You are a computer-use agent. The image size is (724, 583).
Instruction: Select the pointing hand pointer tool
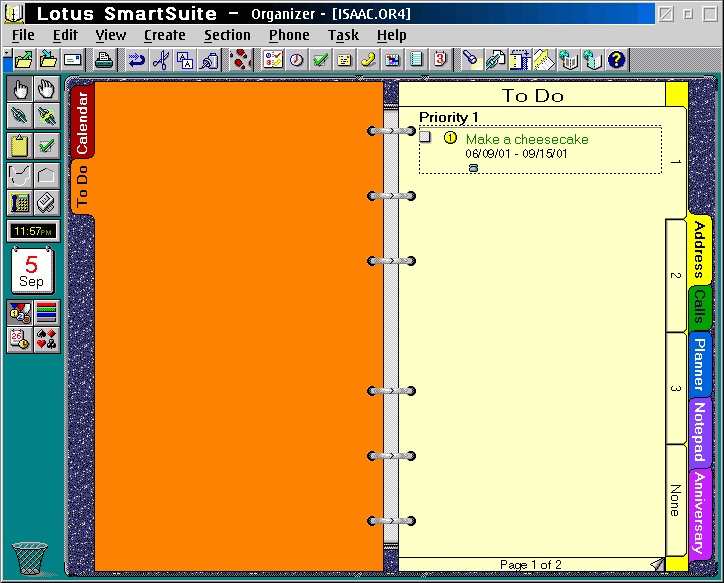point(20,89)
